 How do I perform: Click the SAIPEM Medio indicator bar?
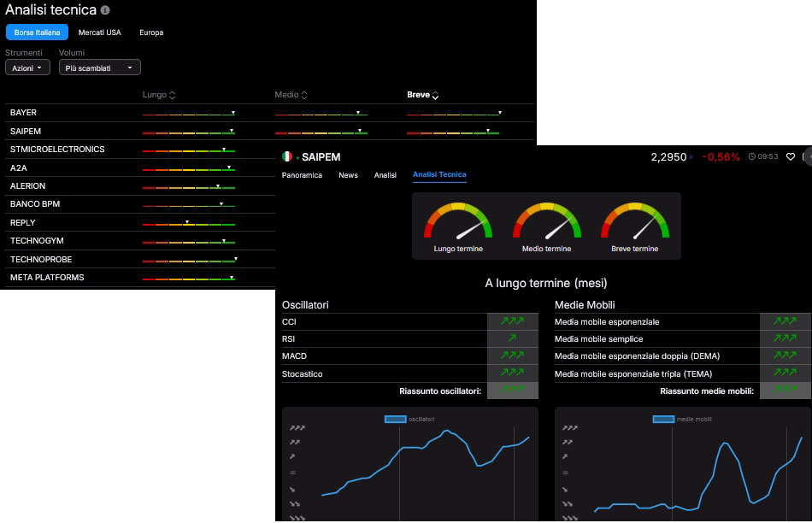point(321,132)
